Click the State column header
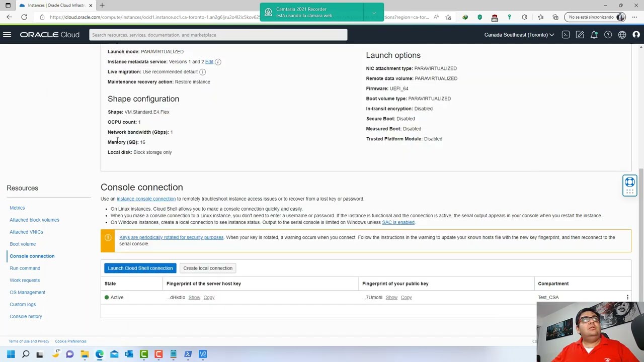The height and width of the screenshot is (362, 644). (110, 284)
